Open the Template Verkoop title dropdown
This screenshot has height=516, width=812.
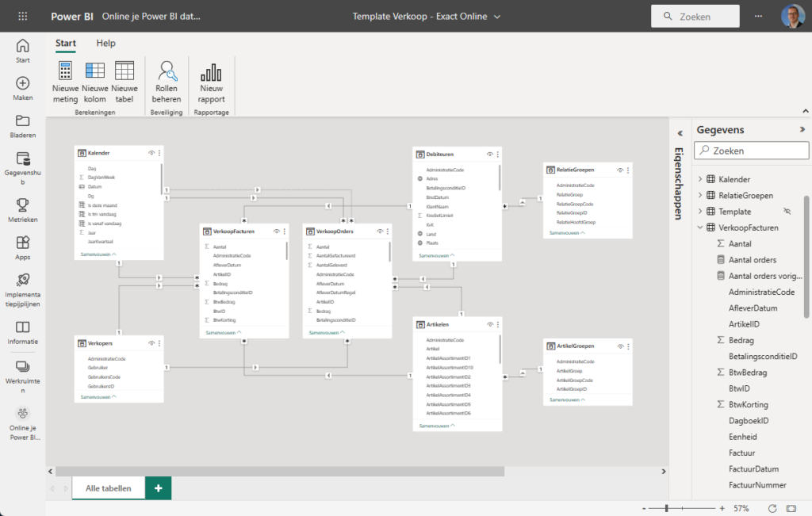(497, 17)
